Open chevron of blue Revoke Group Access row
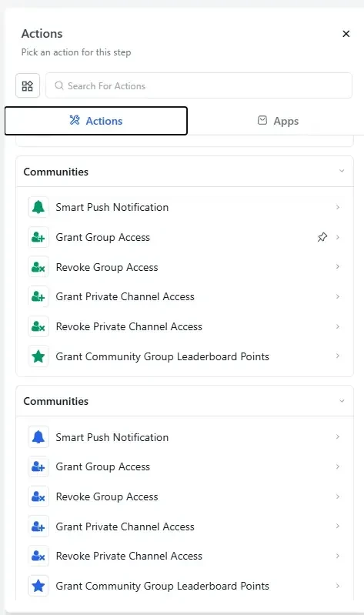The width and height of the screenshot is (364, 615). [x=338, y=496]
